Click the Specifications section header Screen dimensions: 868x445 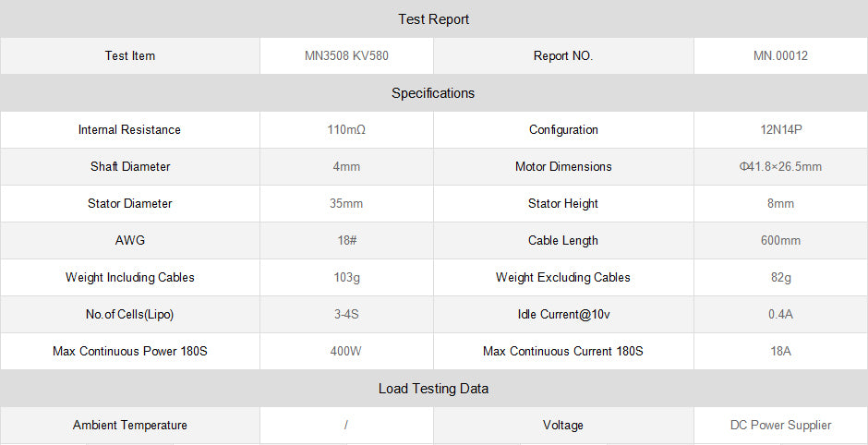433,93
